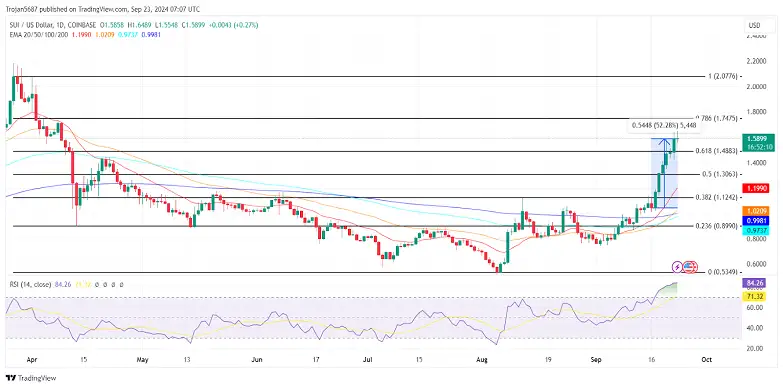Click the orange EMA price-axis tag 1.0209

tap(755, 211)
